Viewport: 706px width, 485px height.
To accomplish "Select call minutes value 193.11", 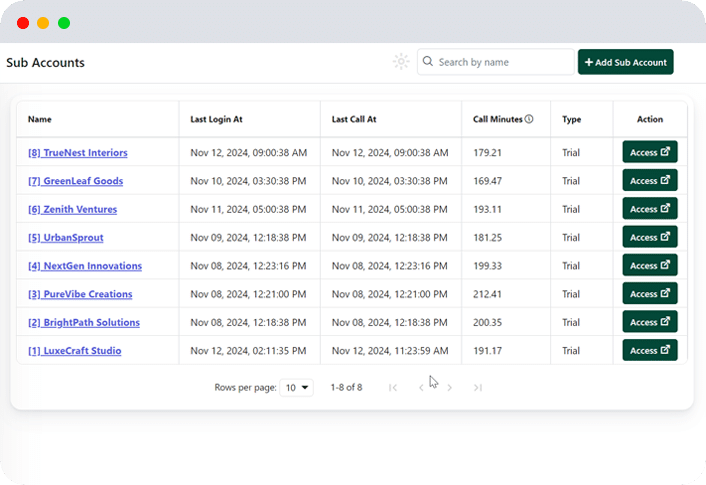I will [x=487, y=209].
